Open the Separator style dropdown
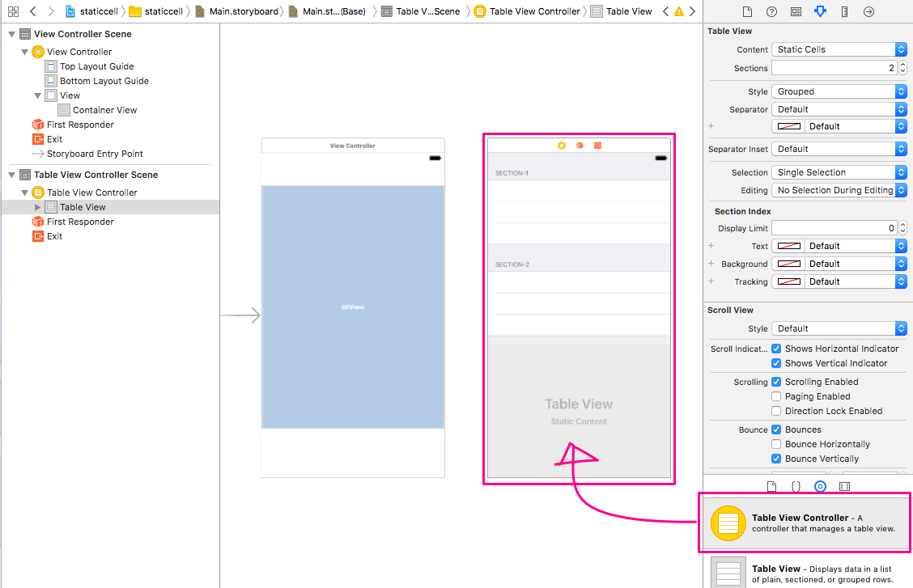 (839, 109)
